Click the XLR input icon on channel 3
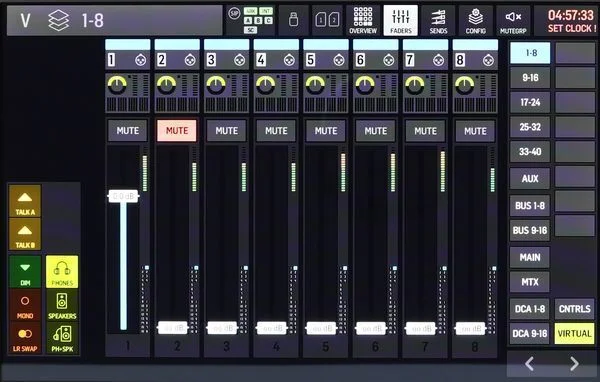The image size is (600, 382). pos(240,60)
